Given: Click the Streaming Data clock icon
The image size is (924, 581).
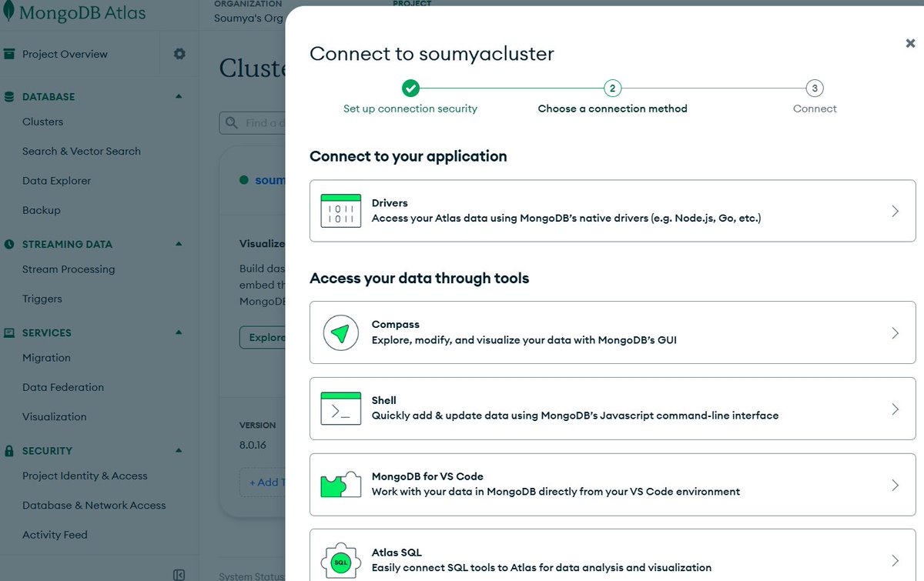Looking at the screenshot, I should pyautogui.click(x=9, y=244).
